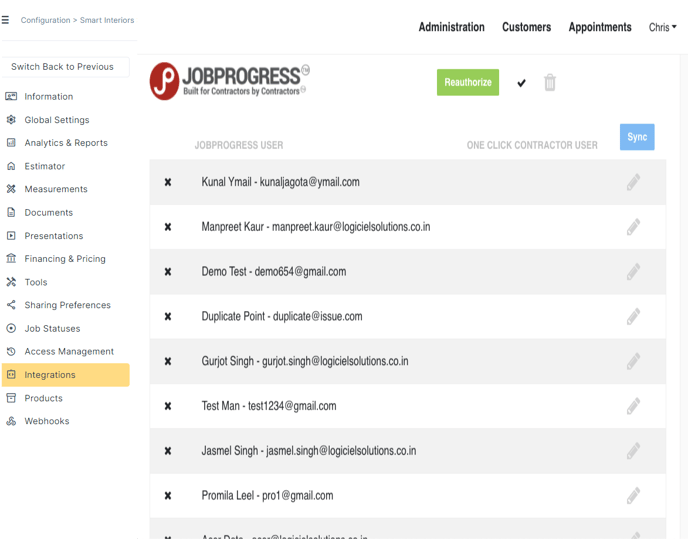Click the Documents file icon
Viewport: 688px width, 539px height.
click(11, 212)
